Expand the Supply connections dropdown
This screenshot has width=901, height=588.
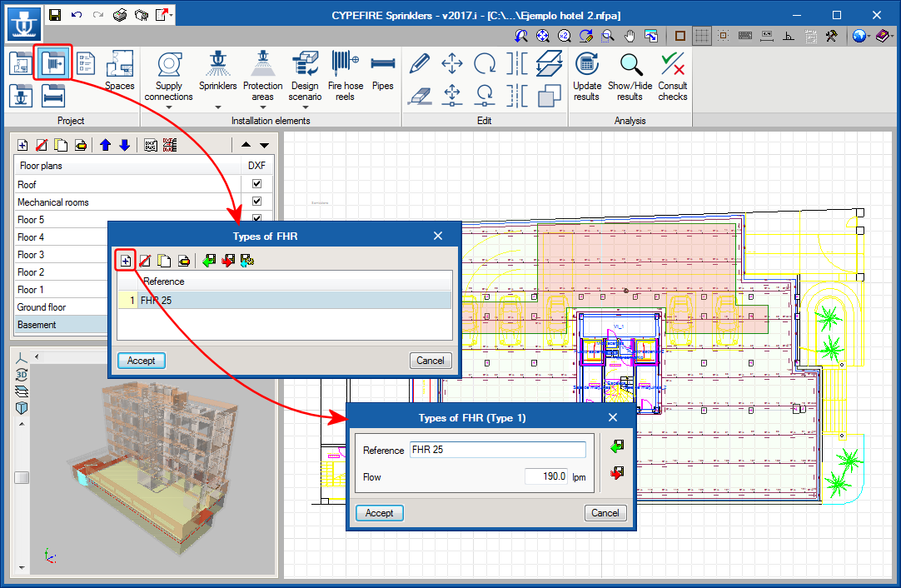coord(169,107)
